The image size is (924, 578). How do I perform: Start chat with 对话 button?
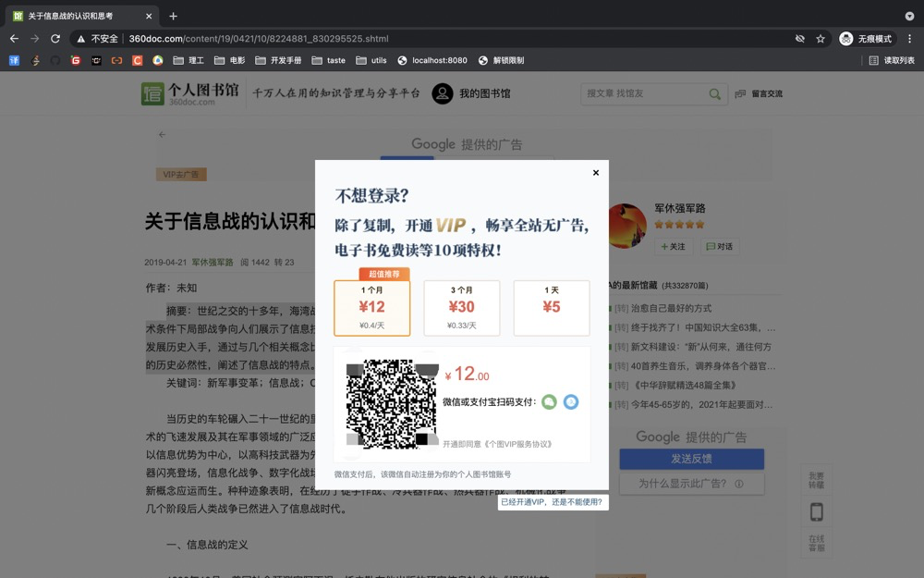(720, 247)
